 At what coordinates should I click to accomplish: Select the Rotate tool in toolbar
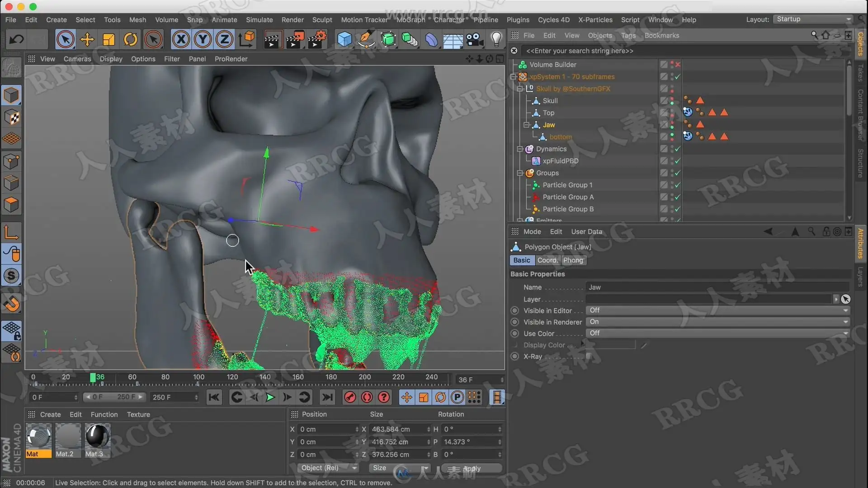click(x=131, y=40)
